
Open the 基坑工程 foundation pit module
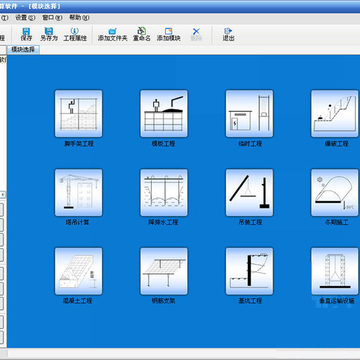click(249, 271)
